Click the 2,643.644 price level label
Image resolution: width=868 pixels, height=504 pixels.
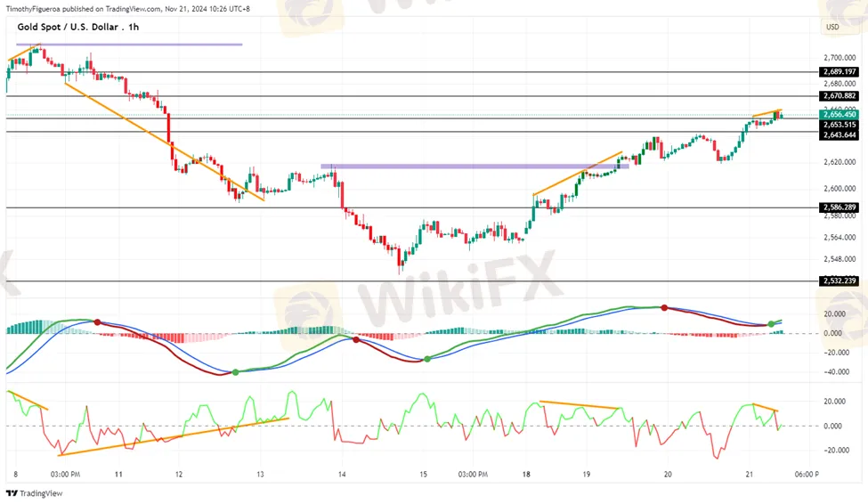[x=840, y=135]
